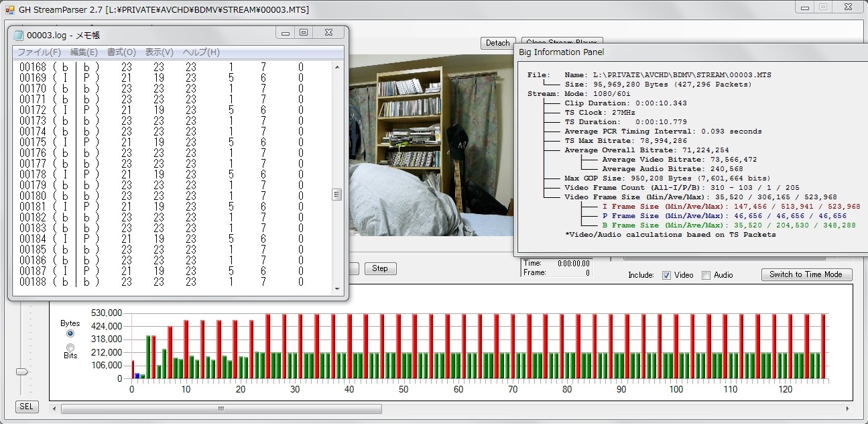Click the GH StreamParser title bar icon
868x424 pixels.
9,10
